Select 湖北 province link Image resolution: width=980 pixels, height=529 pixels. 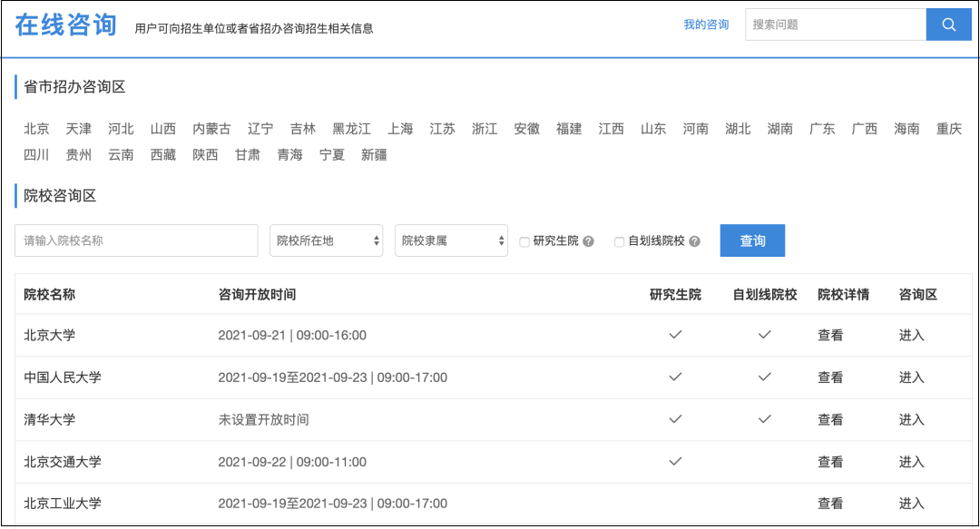pos(738,129)
